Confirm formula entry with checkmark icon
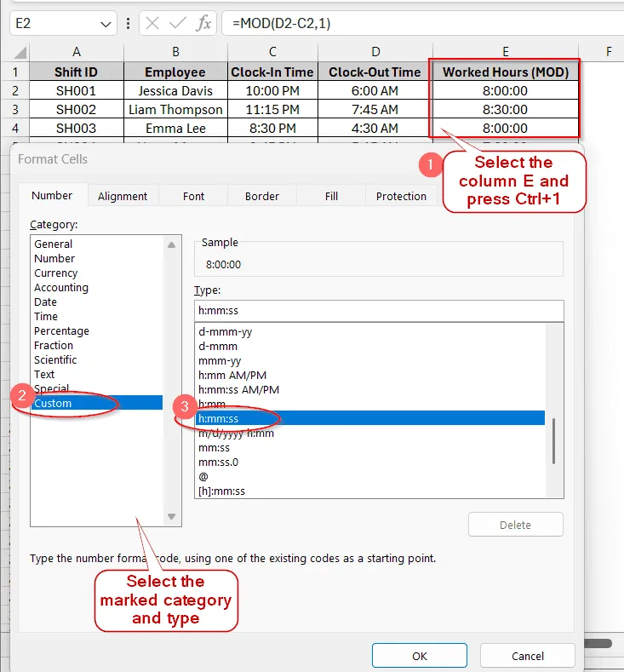The height and width of the screenshot is (672, 624). tap(177, 23)
